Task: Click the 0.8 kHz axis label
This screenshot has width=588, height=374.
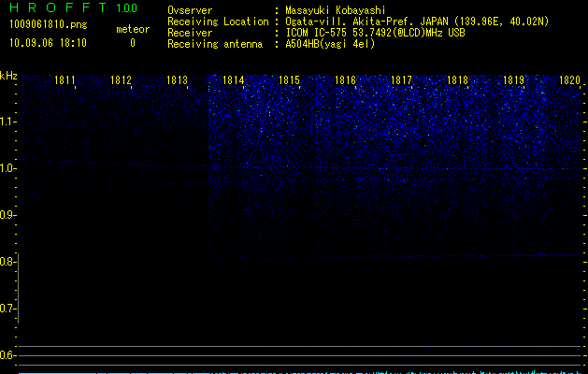Action: 7,262
